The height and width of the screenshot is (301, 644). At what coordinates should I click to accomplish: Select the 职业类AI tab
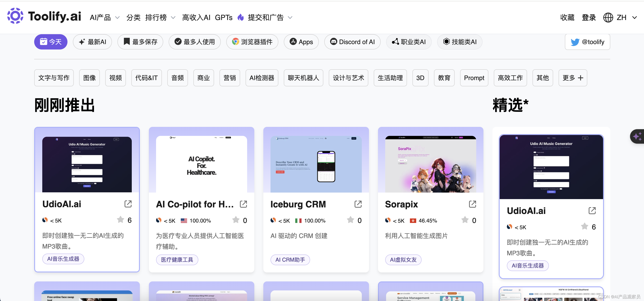point(409,42)
